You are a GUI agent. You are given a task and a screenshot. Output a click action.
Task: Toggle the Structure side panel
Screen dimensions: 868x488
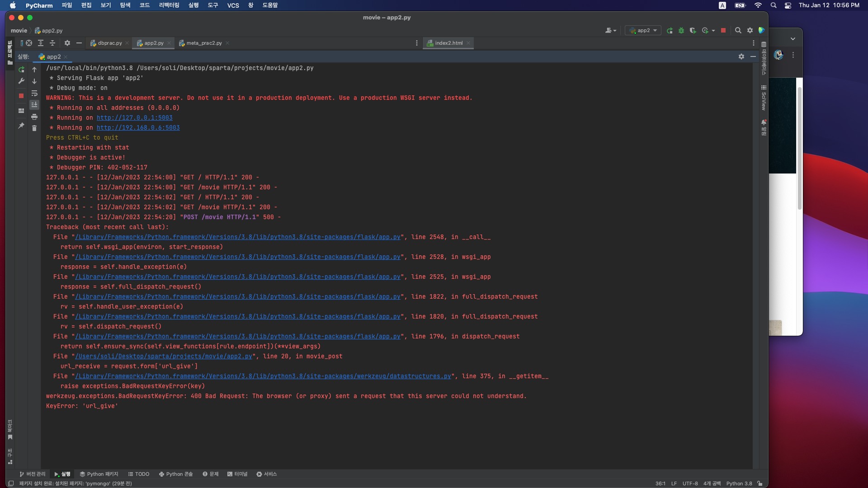(x=10, y=456)
